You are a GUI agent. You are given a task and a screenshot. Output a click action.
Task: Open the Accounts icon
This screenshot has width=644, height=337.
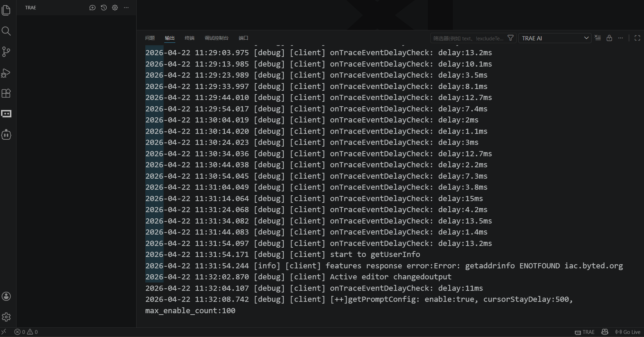[x=6, y=296]
